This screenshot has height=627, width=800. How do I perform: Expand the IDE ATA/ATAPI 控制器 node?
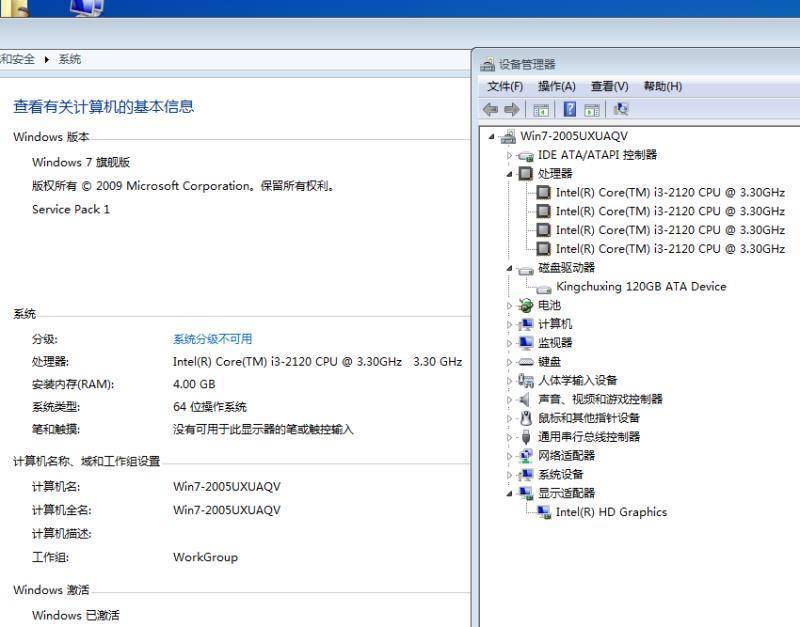click(509, 155)
